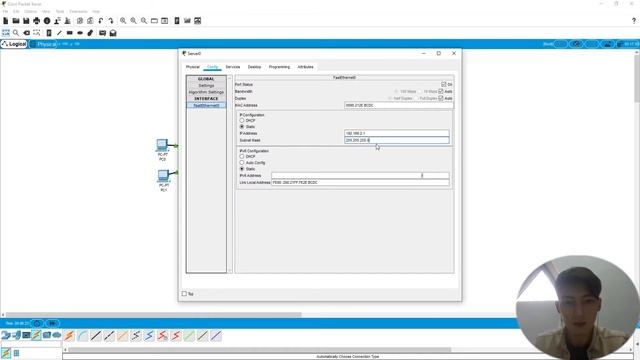This screenshot has height=360, width=640.
Task: Toggle the Duplex Auto checkbox
Action: 441,98
